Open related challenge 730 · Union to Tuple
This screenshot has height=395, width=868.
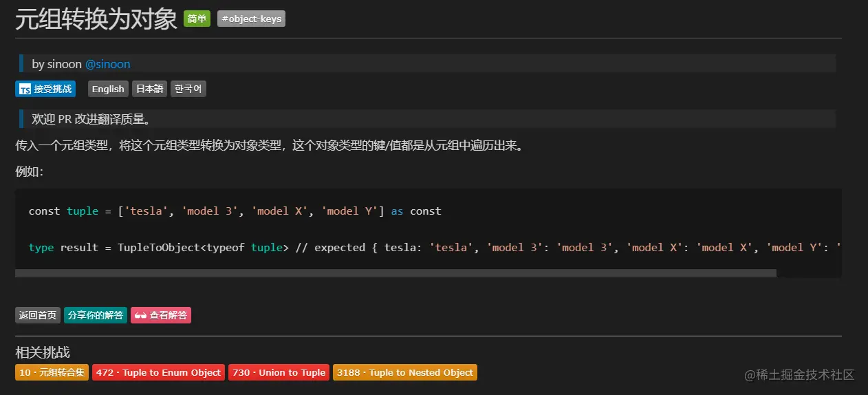(x=279, y=372)
